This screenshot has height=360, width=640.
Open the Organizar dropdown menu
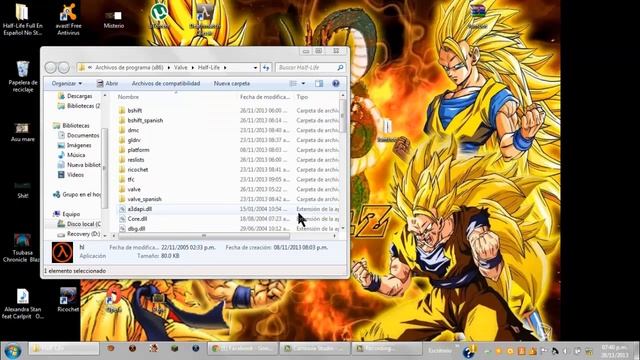(67, 83)
